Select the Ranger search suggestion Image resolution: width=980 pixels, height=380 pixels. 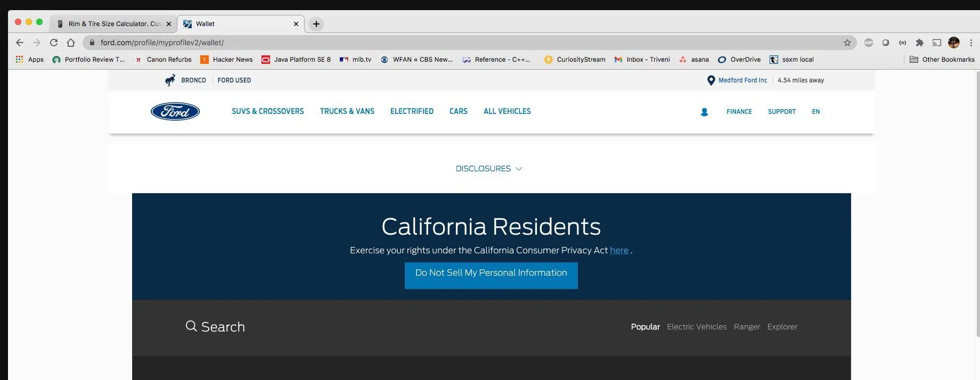click(x=747, y=327)
